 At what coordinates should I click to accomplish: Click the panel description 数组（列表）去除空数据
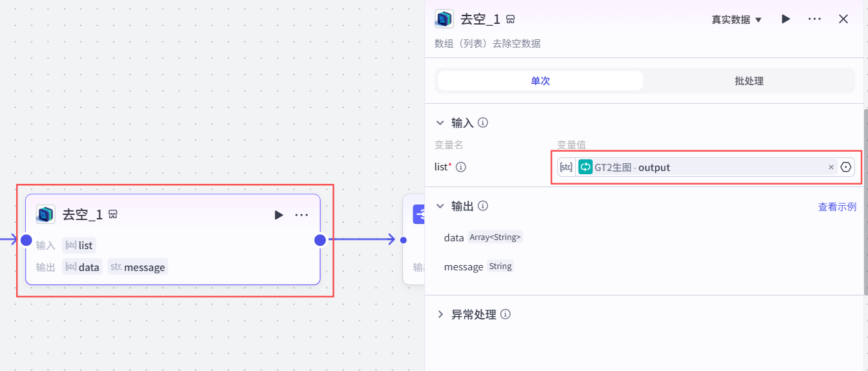coord(488,43)
